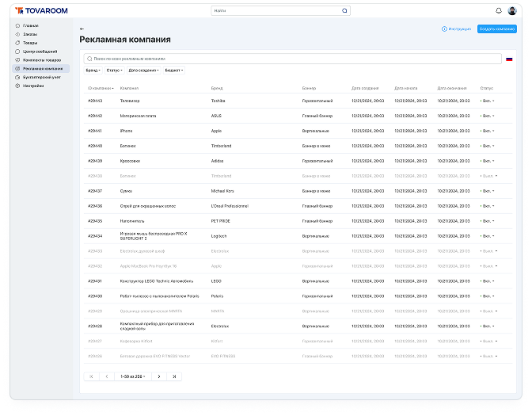Go to first page of pagination
The width and height of the screenshot is (532, 416).
(91, 376)
